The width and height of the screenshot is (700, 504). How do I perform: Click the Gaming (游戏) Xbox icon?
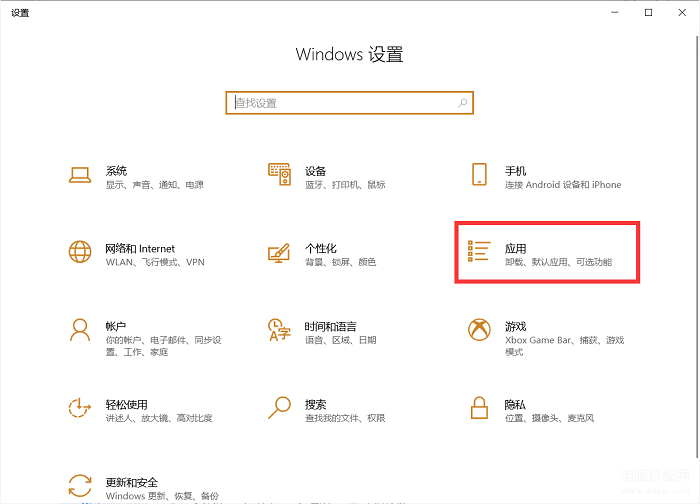coord(479,330)
